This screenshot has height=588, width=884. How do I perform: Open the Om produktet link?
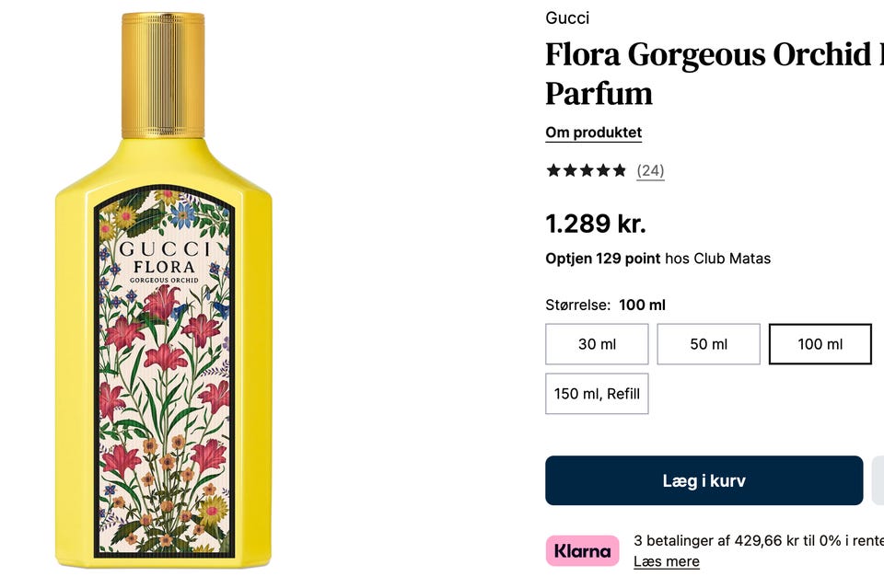click(593, 133)
